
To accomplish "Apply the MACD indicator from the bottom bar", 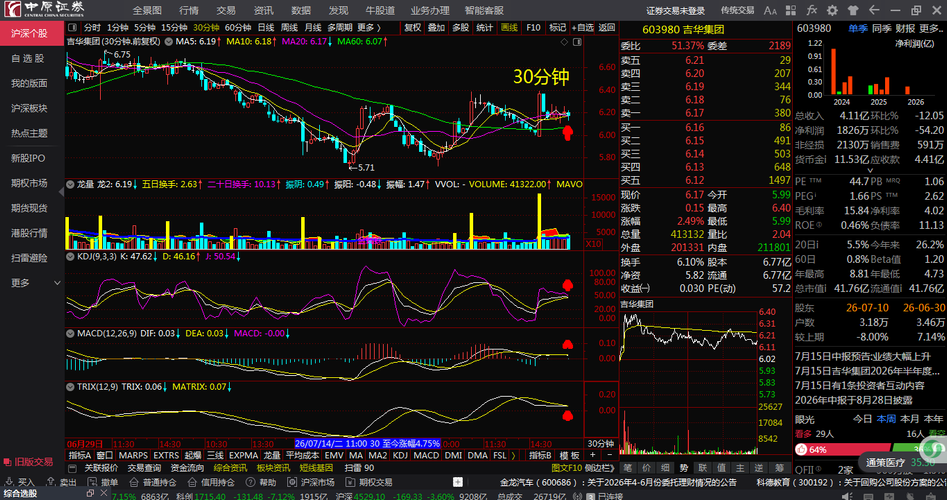I will point(426,455).
